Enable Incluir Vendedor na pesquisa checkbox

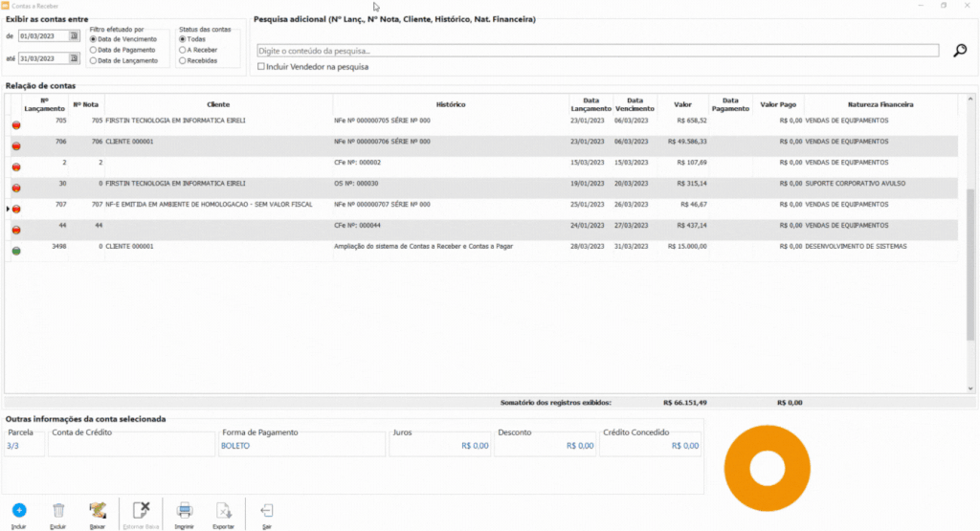click(261, 66)
